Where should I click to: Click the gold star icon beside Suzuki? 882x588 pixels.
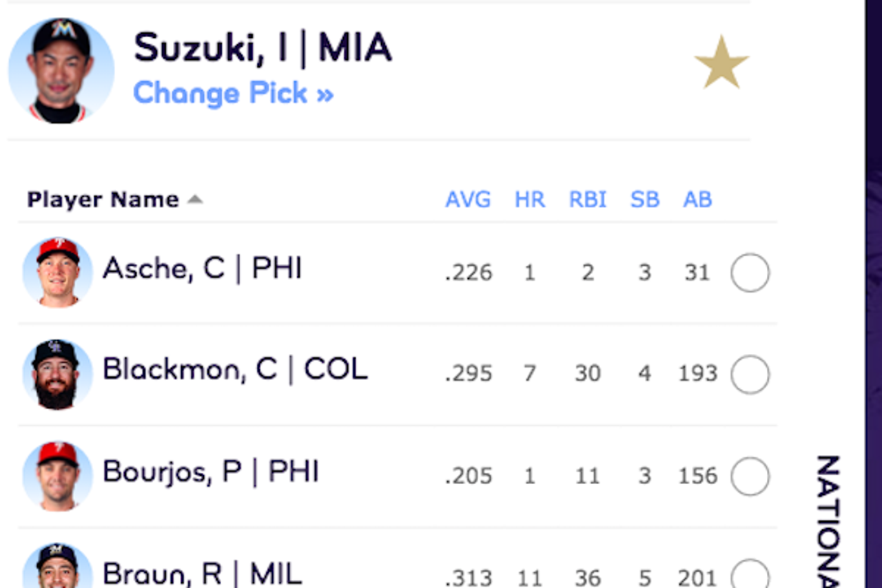point(721,63)
